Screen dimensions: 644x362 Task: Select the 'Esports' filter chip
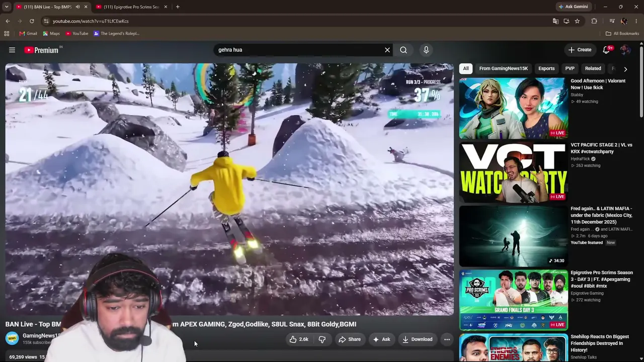point(546,68)
